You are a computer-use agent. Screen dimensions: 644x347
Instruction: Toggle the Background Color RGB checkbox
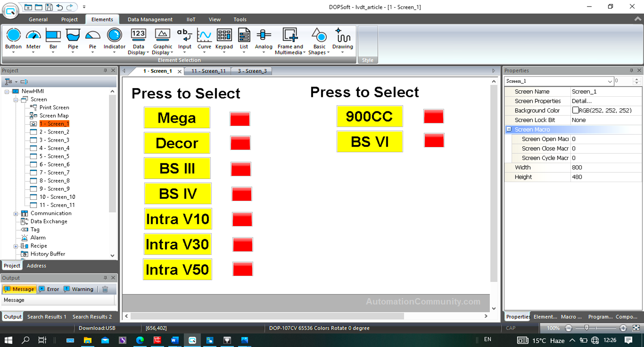(576, 110)
